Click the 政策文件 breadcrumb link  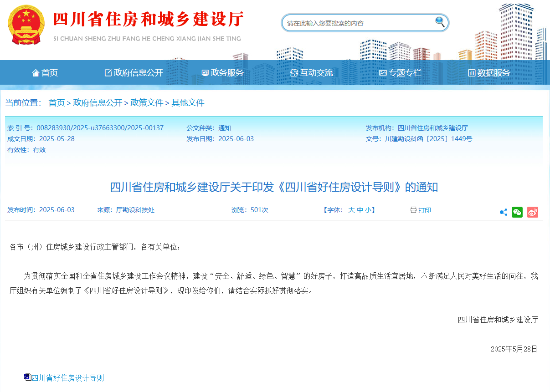pos(147,103)
